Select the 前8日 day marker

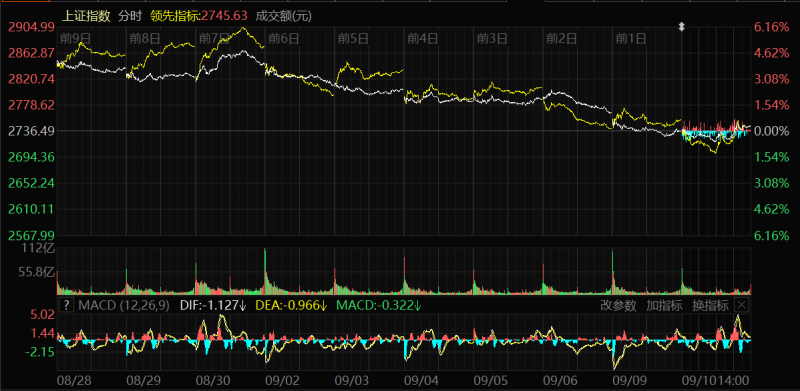tap(144, 38)
